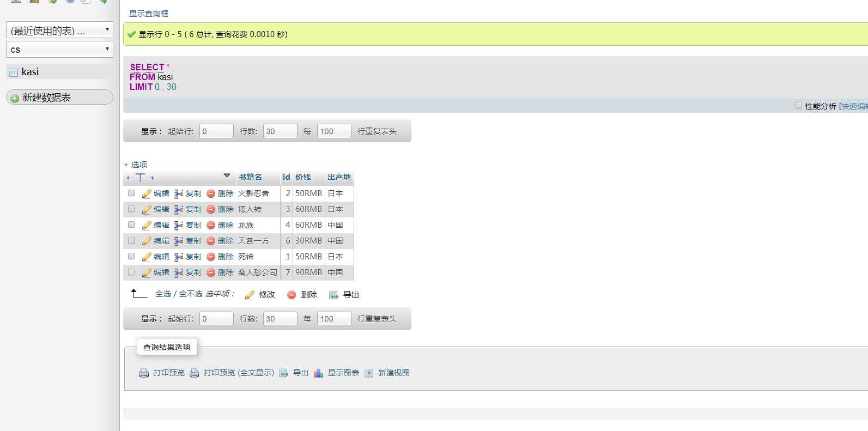Sort by 书籍名 column header
Viewport: 868px width, 431px height.
point(251,177)
